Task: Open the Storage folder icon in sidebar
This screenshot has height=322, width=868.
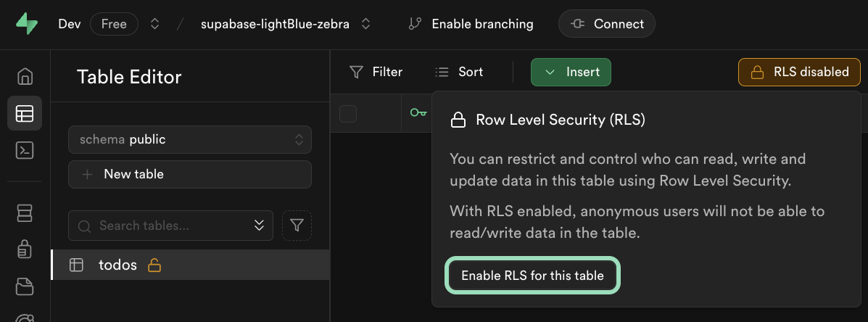Action: point(25,286)
